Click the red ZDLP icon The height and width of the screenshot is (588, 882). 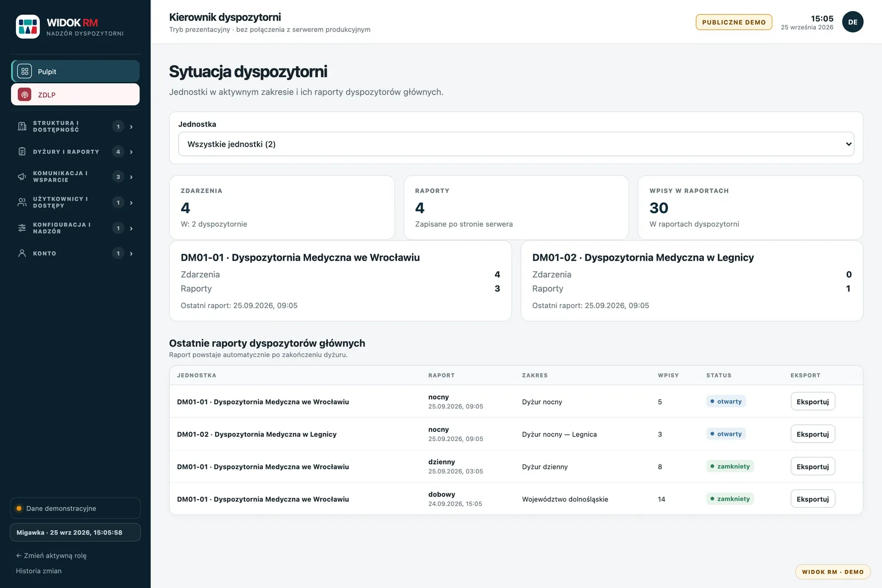click(24, 95)
